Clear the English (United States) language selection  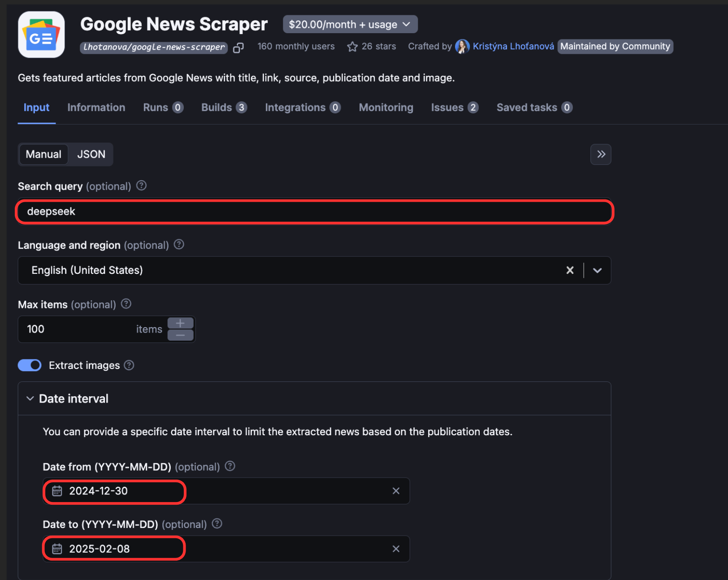point(570,270)
